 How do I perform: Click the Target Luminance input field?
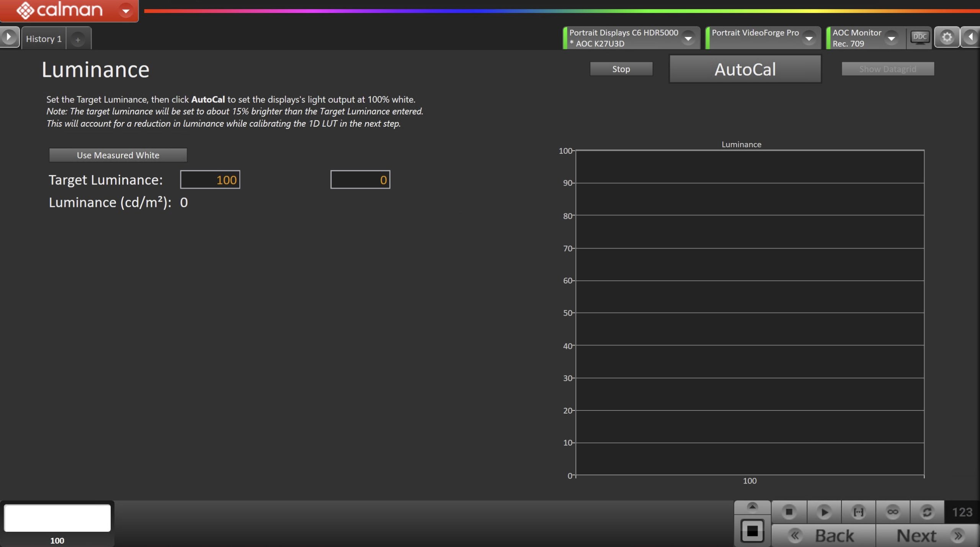210,180
